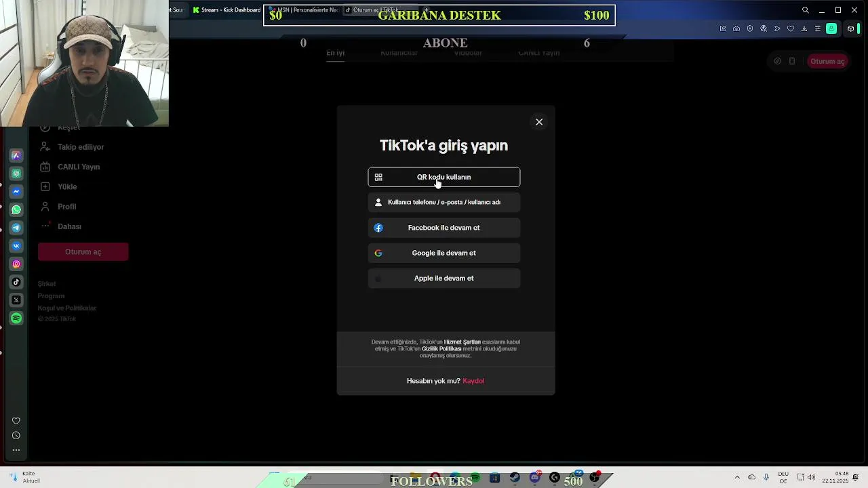Image resolution: width=868 pixels, height=488 pixels.
Task: Click the send/flow arrow icon in toolbar
Action: coord(777,28)
